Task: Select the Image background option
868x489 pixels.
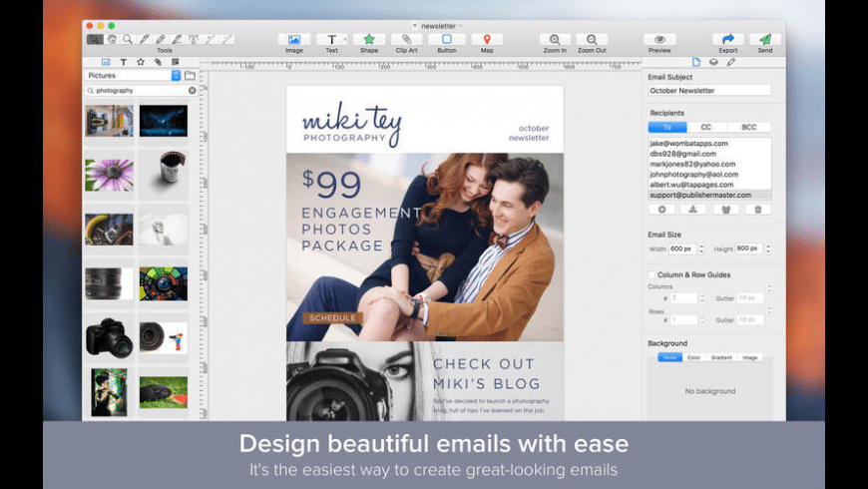Action: (750, 357)
